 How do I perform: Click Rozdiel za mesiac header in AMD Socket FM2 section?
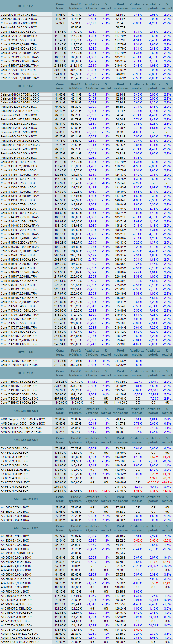(137, 528)
